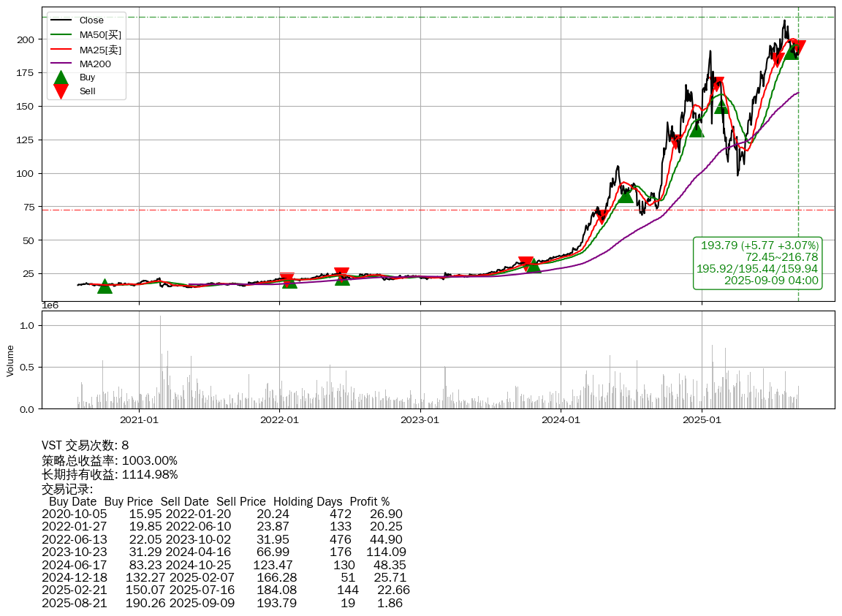Click the Buy marker from December 2024

tap(697, 129)
